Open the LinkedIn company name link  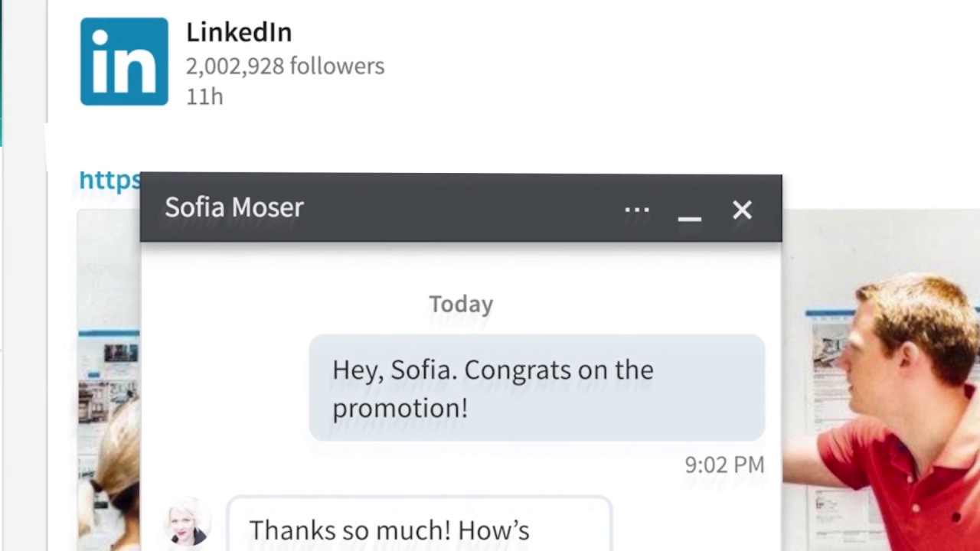(x=239, y=32)
